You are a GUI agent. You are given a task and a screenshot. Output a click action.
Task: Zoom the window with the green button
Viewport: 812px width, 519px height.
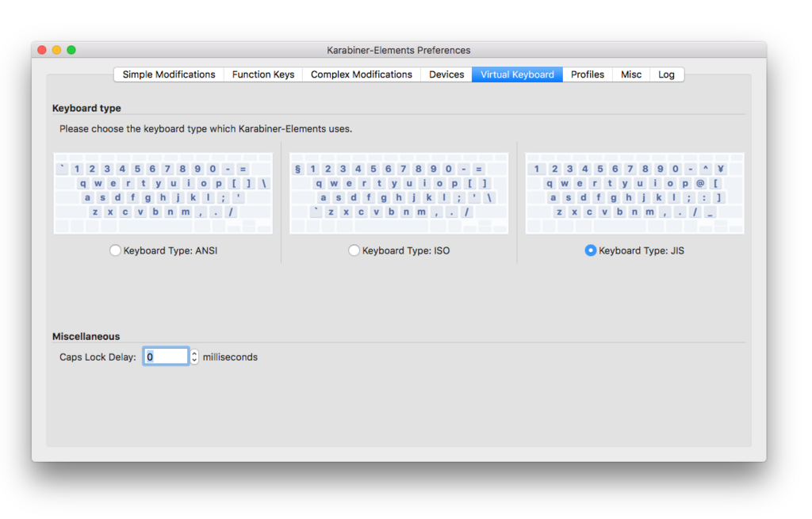pyautogui.click(x=71, y=50)
